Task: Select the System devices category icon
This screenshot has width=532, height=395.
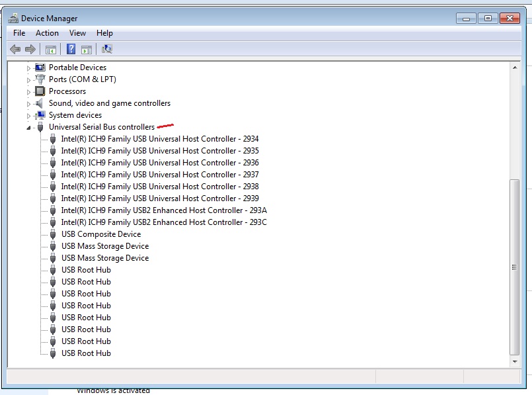Action: point(40,115)
